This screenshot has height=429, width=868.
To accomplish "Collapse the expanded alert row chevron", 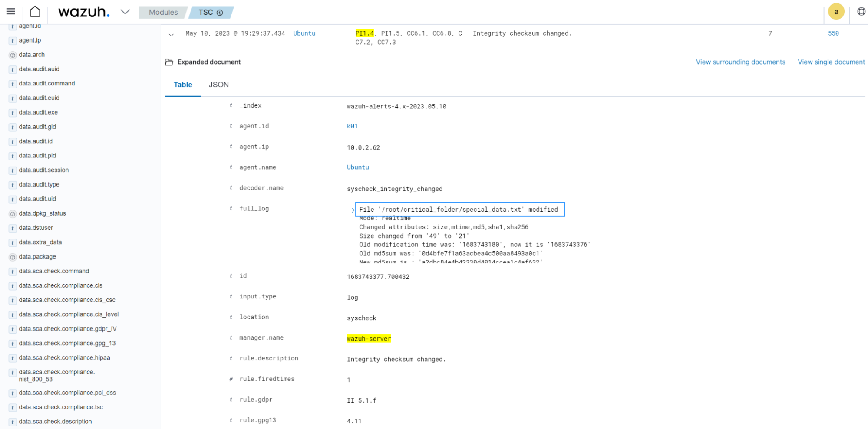I will point(171,35).
